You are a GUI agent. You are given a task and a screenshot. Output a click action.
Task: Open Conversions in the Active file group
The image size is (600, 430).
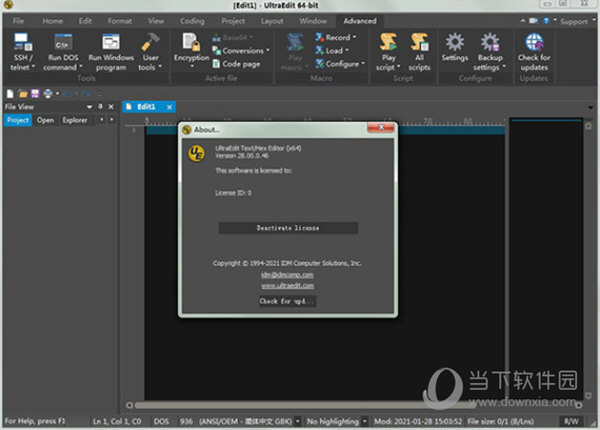(241, 50)
